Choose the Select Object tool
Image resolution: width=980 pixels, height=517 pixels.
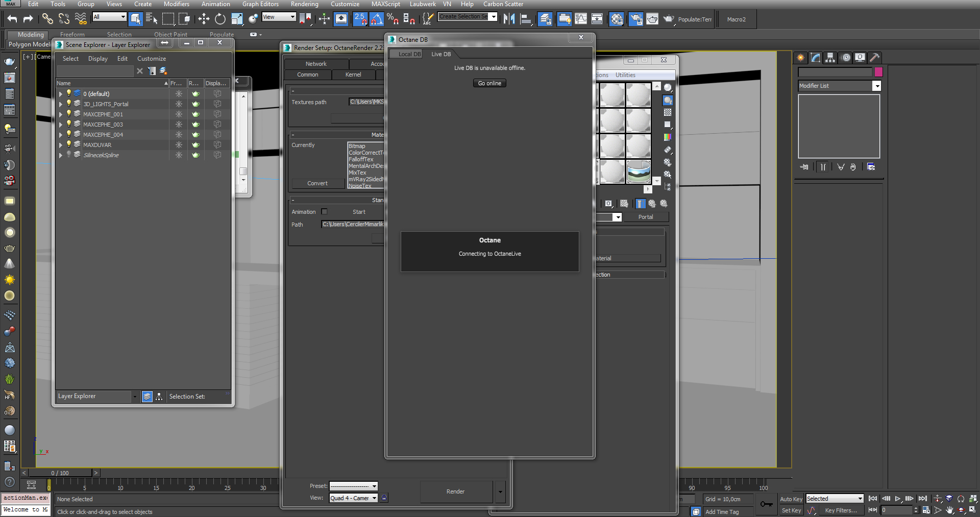(135, 19)
